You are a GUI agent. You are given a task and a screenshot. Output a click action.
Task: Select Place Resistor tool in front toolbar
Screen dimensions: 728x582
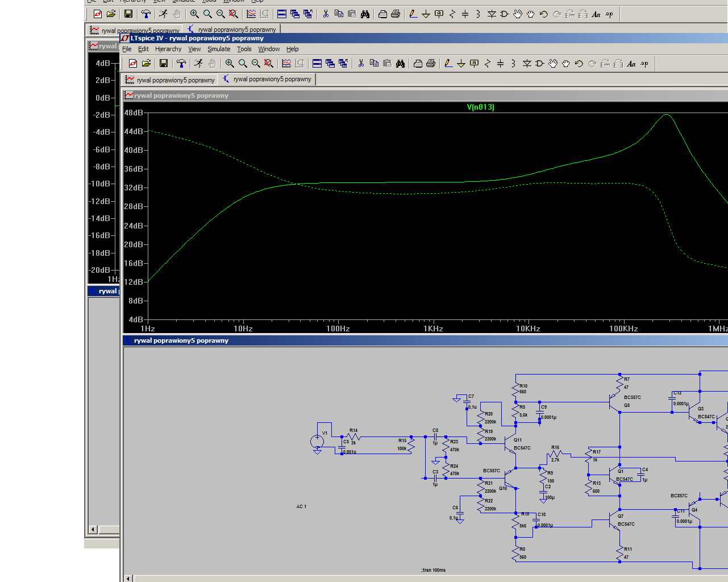(x=487, y=64)
